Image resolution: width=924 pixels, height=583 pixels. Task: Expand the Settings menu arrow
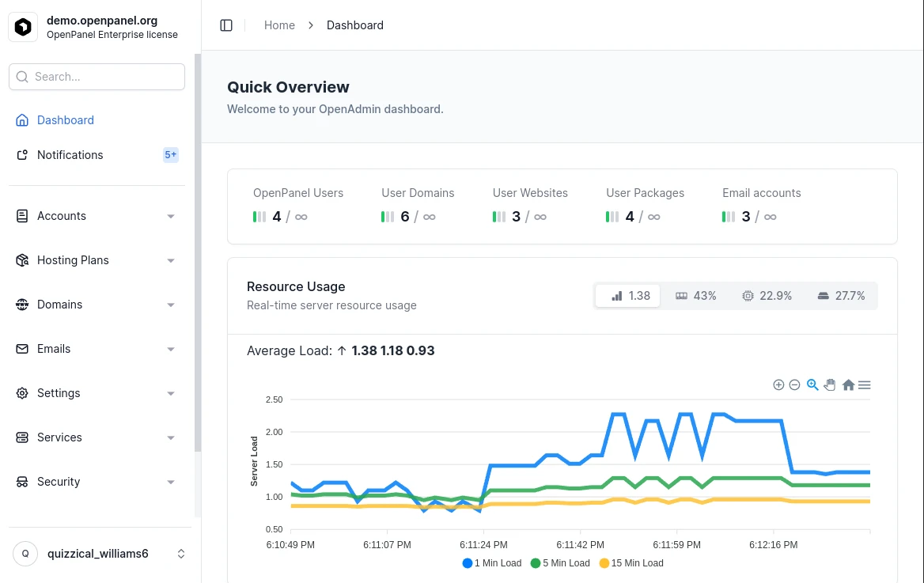tap(171, 394)
